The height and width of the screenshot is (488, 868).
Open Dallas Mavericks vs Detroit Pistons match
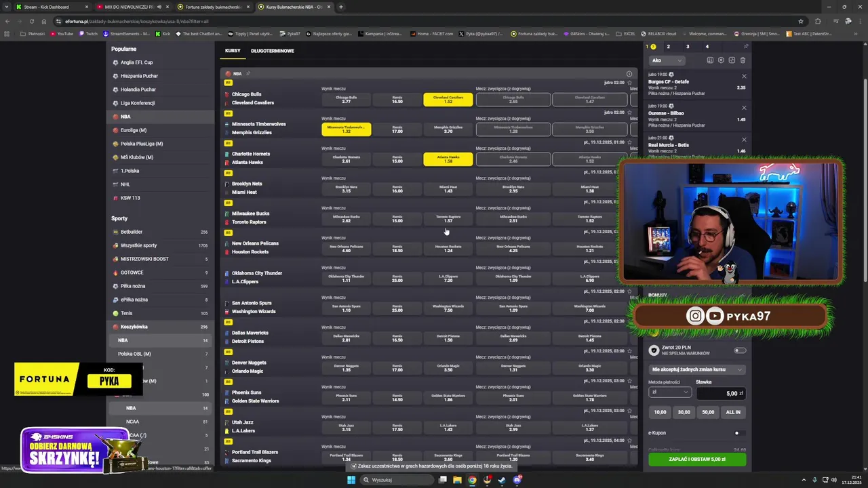click(250, 337)
